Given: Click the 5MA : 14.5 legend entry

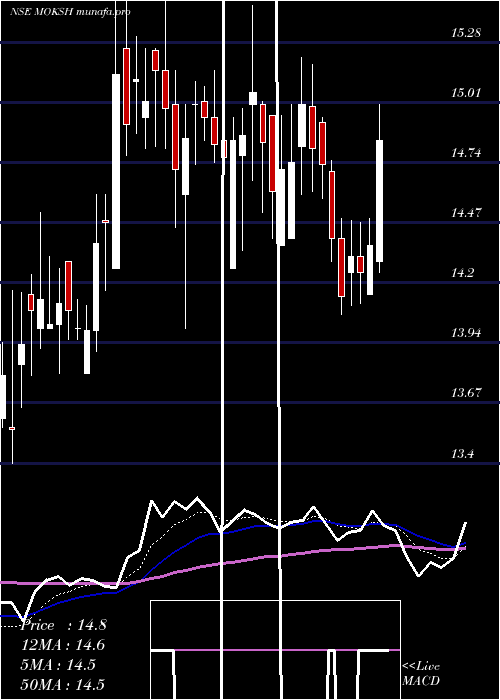Looking at the screenshot, I should point(59,665).
